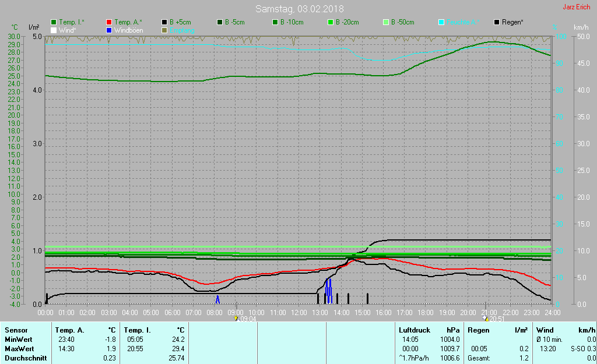Click the B -20cm legend swatch

[331, 22]
